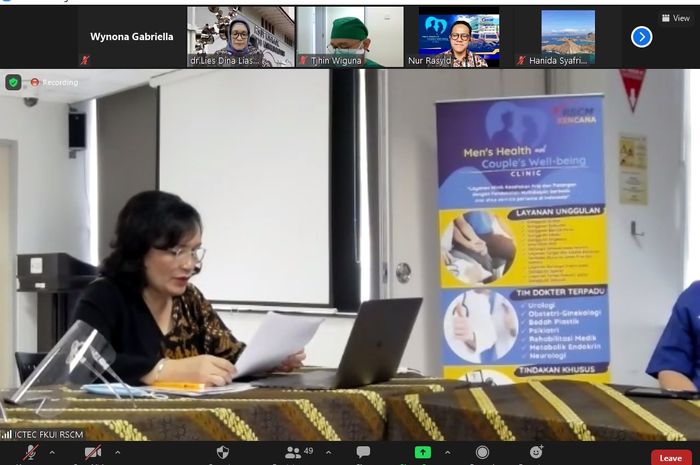Select Wynona Gabriella's participant tile
Image resolution: width=700 pixels, height=465 pixels.
(132, 37)
